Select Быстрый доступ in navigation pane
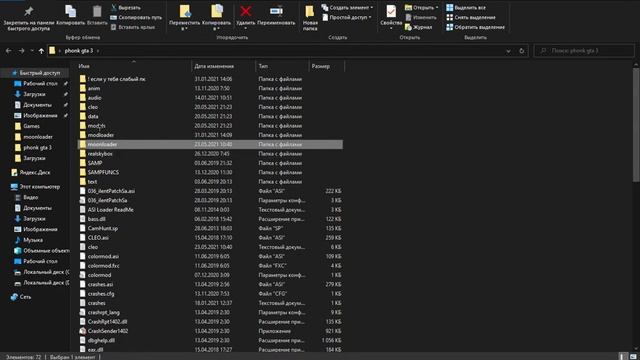The width and height of the screenshot is (640, 360). (x=36, y=73)
